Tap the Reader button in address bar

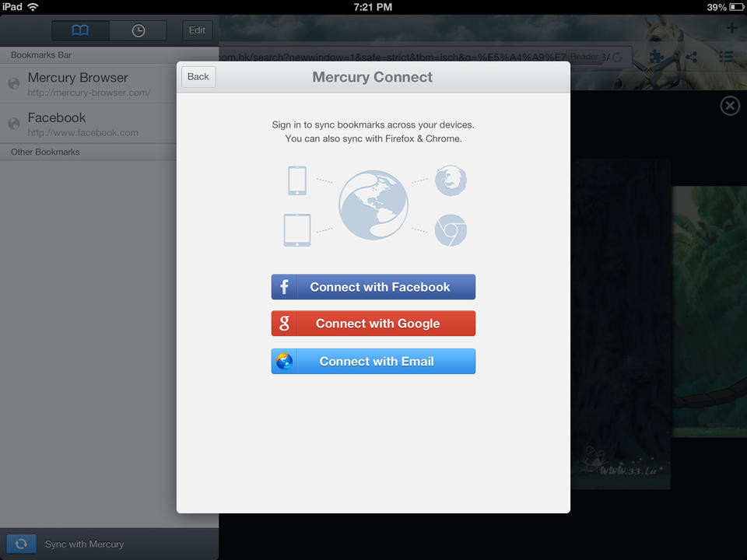click(584, 57)
